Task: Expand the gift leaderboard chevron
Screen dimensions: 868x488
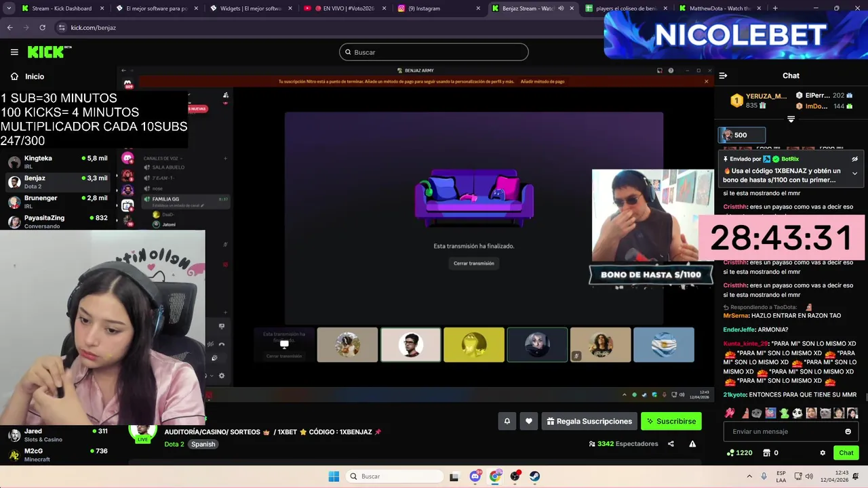Action: (791, 119)
